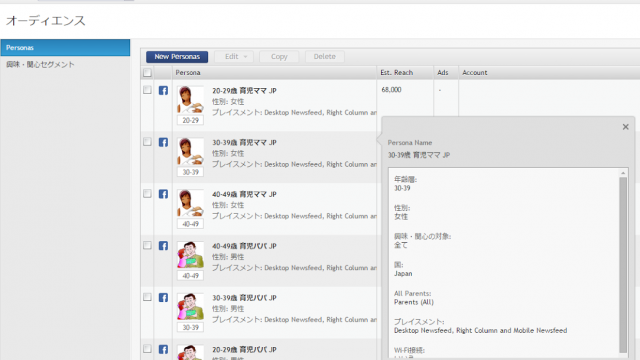Click Facebook icon for 20-29歳 育児パパ JP
The height and width of the screenshot is (360, 640).
click(163, 350)
